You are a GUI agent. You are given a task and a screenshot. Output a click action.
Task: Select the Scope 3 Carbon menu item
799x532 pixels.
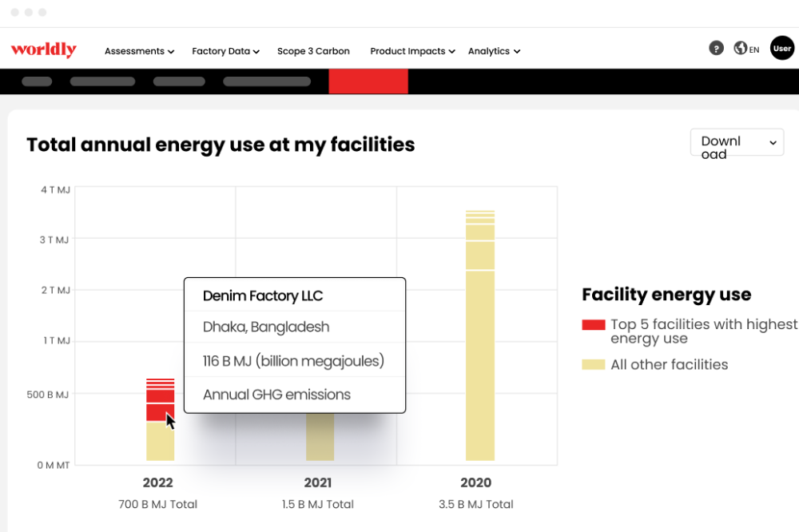point(313,50)
